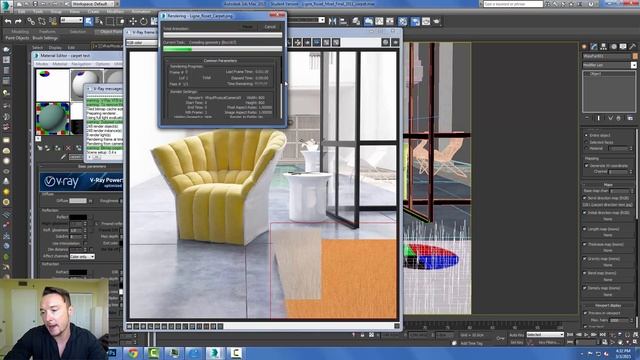Toggle Generate W-coordinate checkbox
The height and width of the screenshot is (360, 640).
click(x=586, y=165)
